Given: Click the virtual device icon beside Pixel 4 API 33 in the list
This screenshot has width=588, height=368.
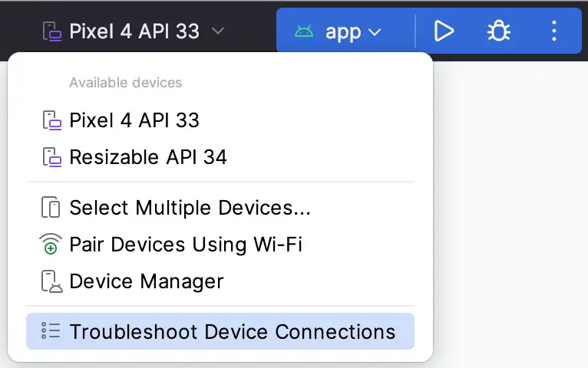Looking at the screenshot, I should 52,120.
